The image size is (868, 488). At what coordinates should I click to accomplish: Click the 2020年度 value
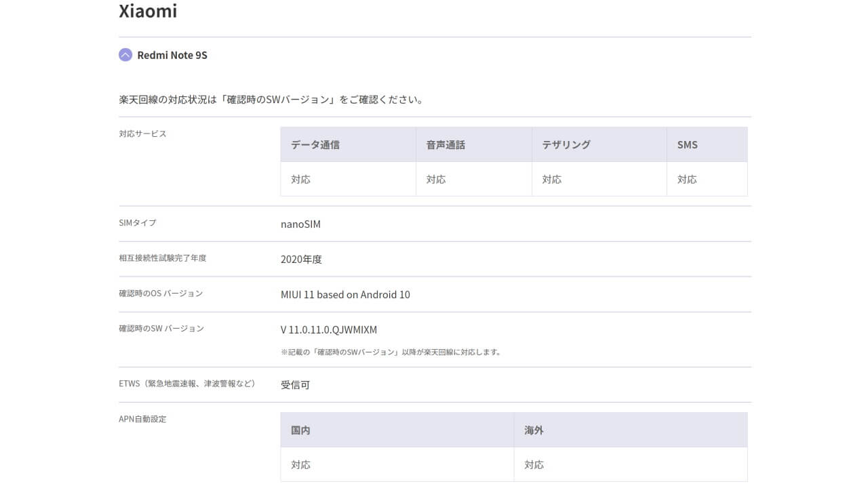(x=301, y=260)
